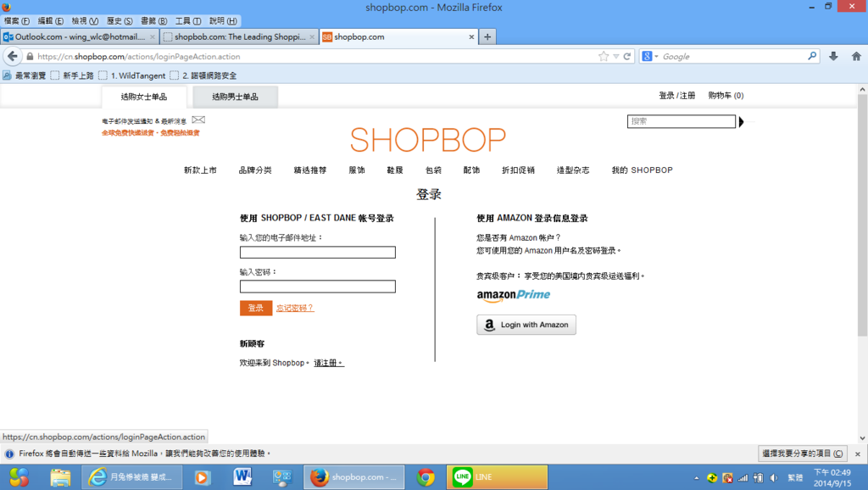Image resolution: width=868 pixels, height=490 pixels.
Task: Open the 書籤 (B) menu
Action: (154, 21)
